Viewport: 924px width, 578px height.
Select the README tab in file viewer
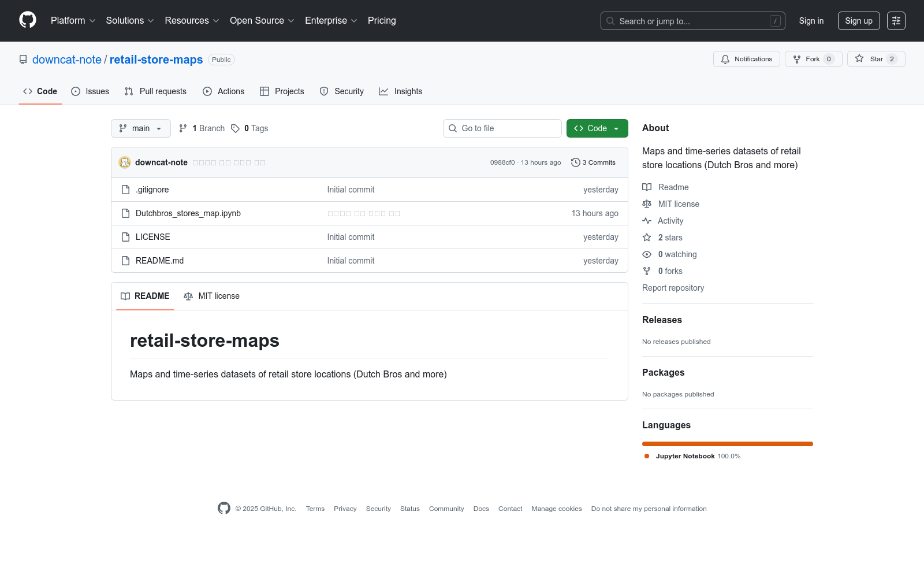[x=145, y=296]
